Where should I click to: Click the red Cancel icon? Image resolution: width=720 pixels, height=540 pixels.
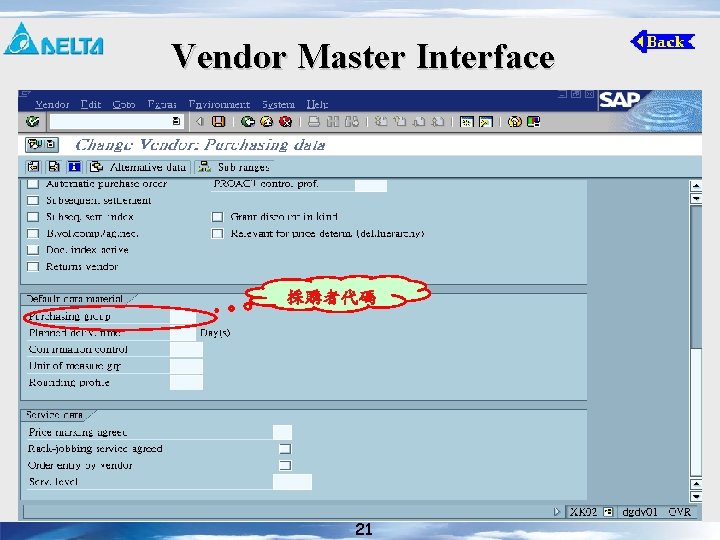point(286,122)
